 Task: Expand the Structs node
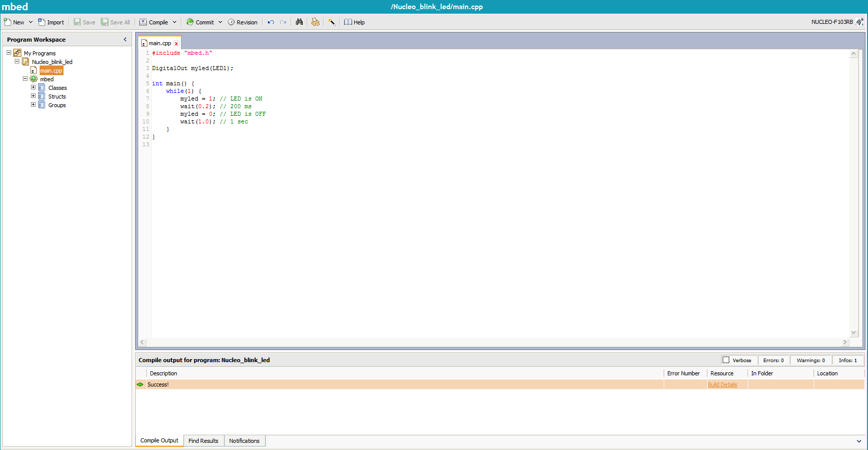pos(33,96)
